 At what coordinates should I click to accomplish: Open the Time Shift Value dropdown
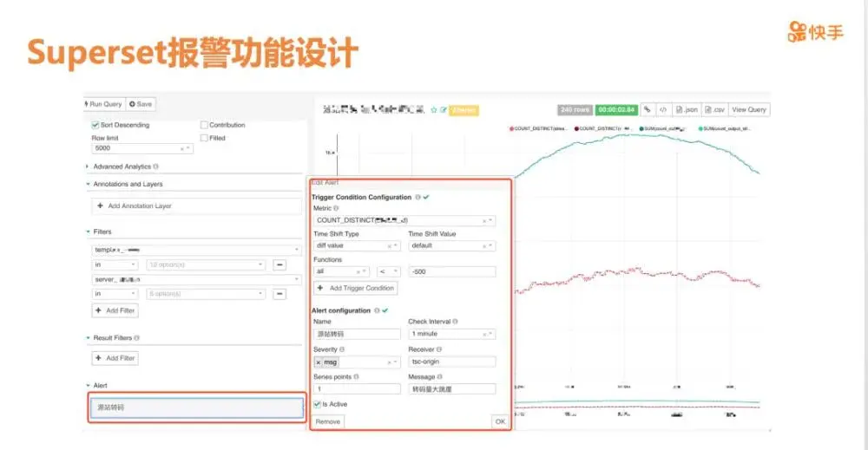tap(451, 245)
